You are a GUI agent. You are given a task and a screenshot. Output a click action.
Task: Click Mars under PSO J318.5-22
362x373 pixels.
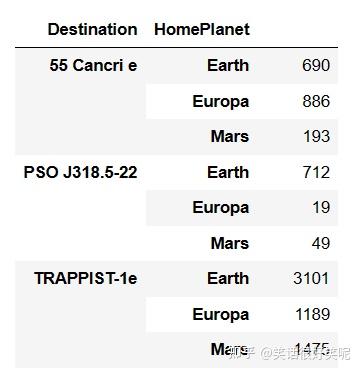point(230,243)
